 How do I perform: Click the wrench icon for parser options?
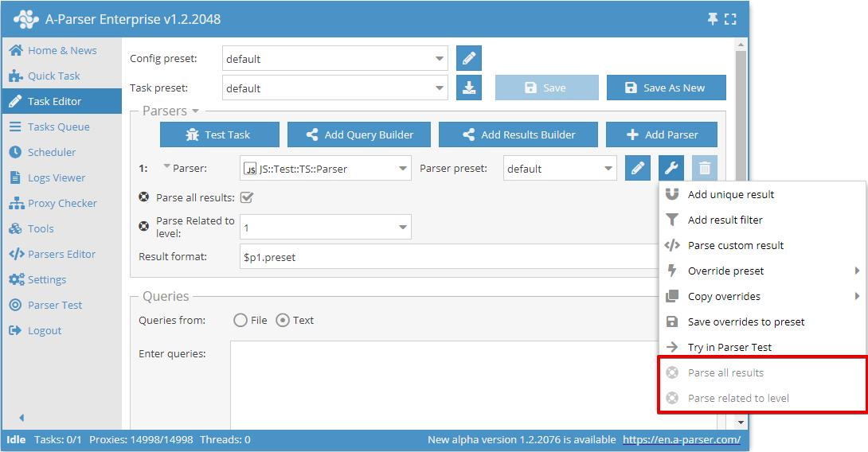(x=671, y=169)
